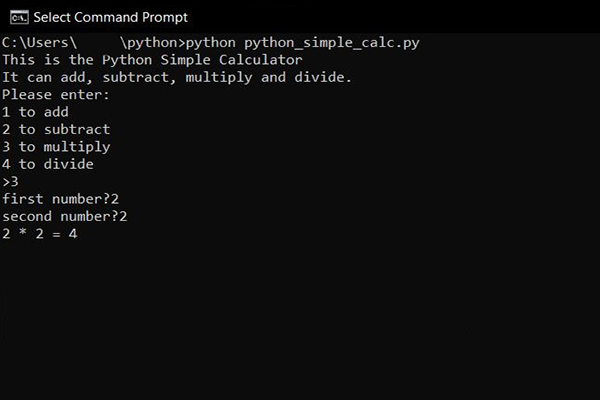Screen dimensions: 600x400
Task: Click the "Select Command Prompt" window title
Action: [110, 17]
